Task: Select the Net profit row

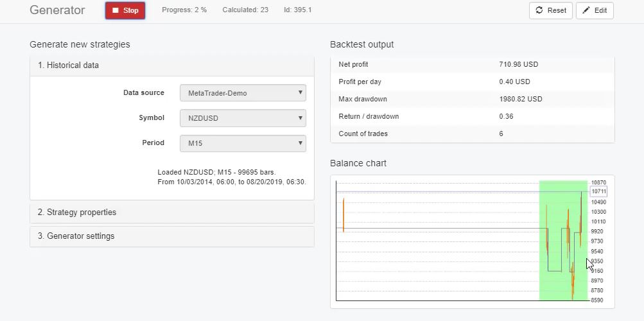Action: pyautogui.click(x=472, y=65)
